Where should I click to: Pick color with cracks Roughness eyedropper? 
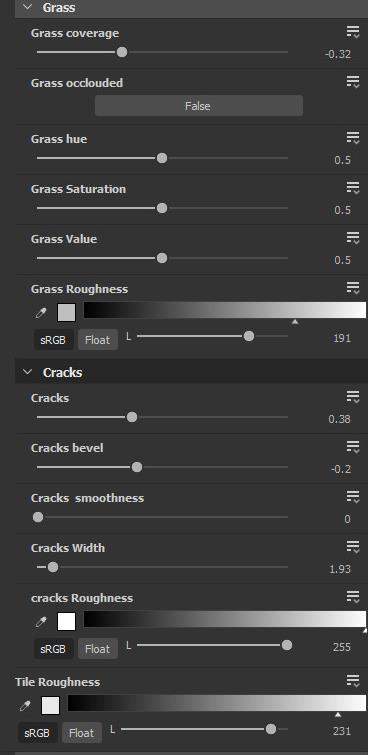(x=42, y=622)
